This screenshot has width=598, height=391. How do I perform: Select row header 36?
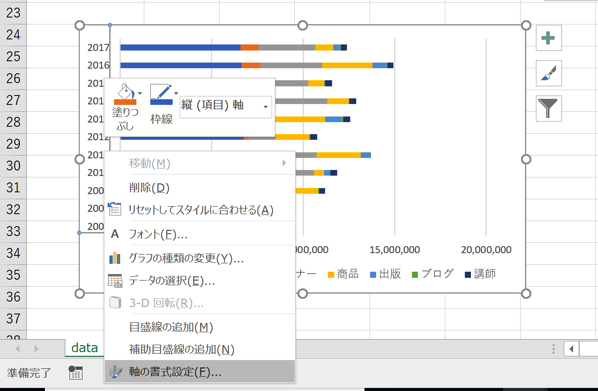point(13,297)
